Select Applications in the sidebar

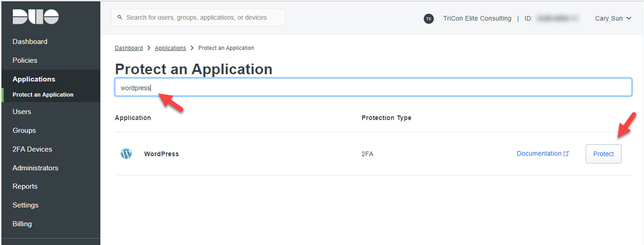[x=34, y=79]
